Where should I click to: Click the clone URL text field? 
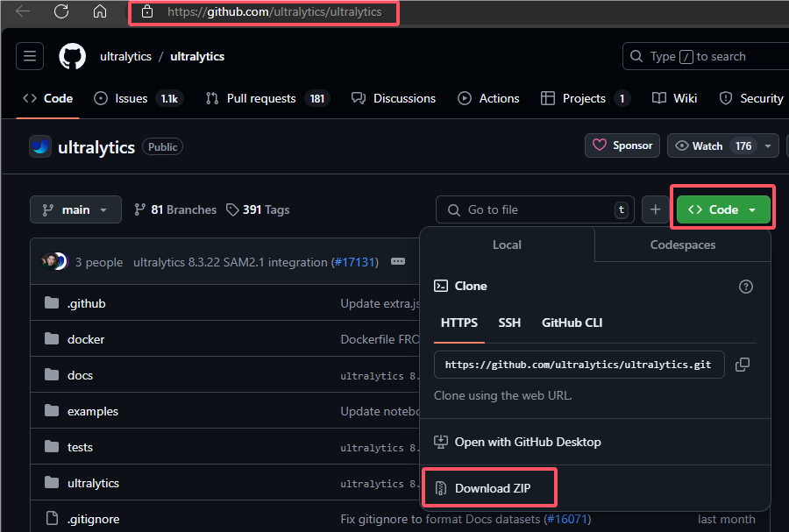point(579,365)
